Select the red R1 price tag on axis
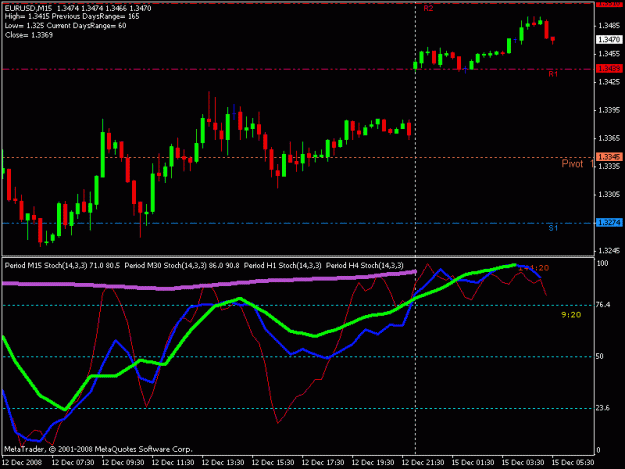This screenshot has height=469, width=625. point(609,69)
